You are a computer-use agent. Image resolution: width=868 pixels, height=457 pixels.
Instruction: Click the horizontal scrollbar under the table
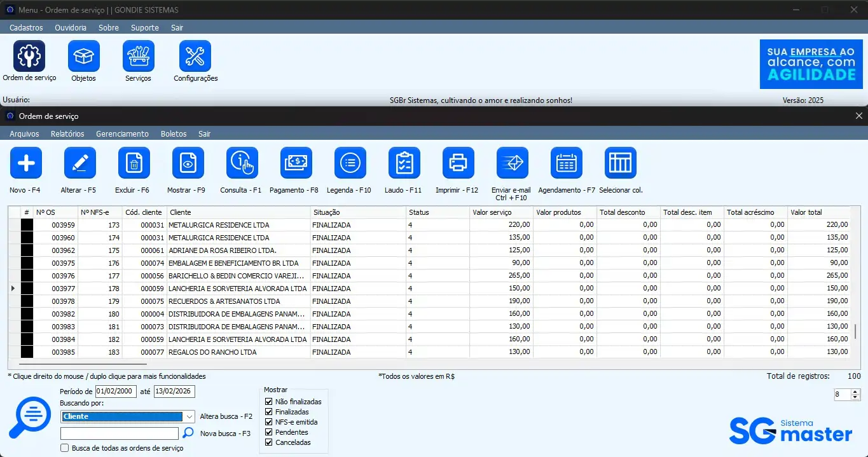coord(83,364)
